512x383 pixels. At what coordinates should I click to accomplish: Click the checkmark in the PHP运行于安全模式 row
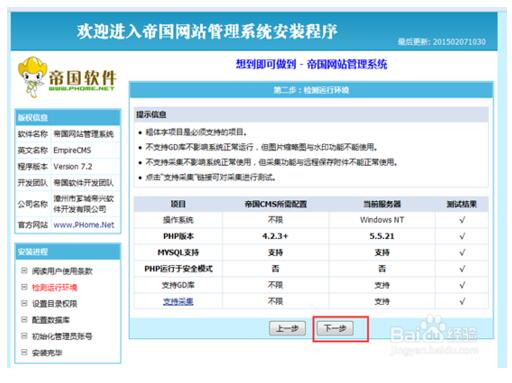pyautogui.click(x=462, y=269)
